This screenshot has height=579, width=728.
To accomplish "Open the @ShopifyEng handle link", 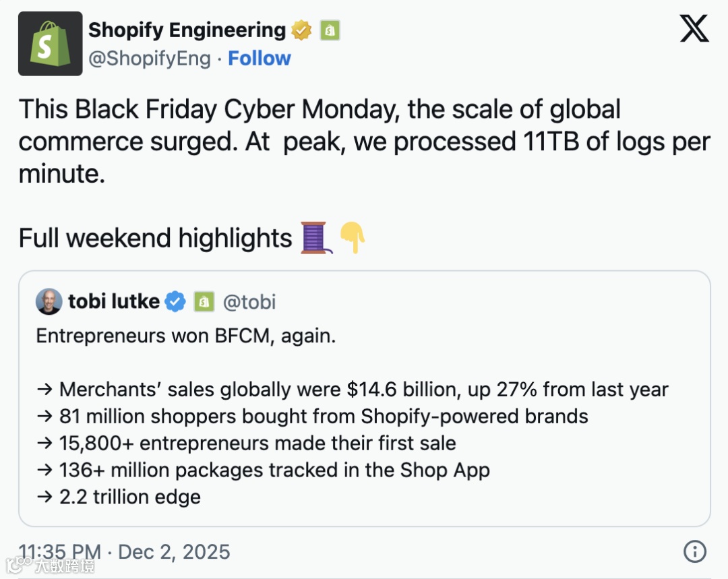I will point(151,59).
